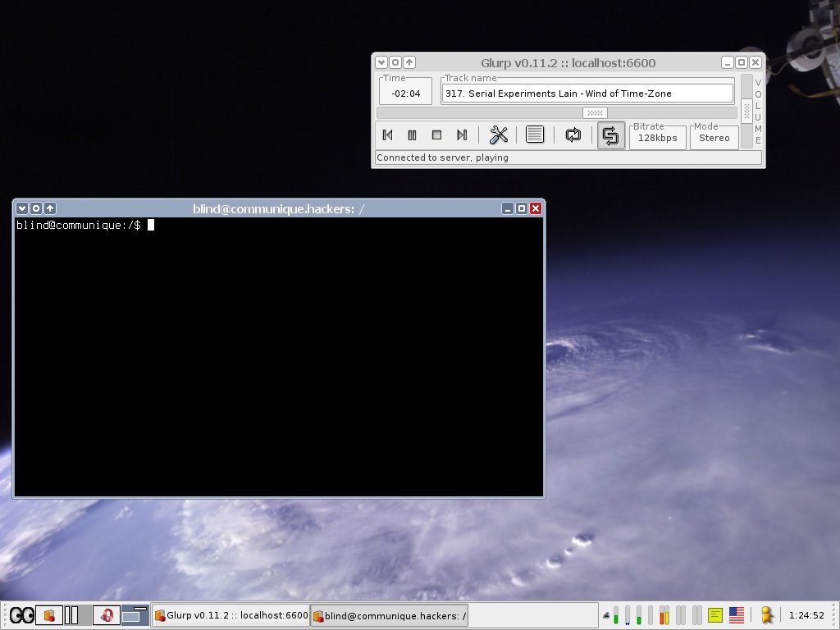Image resolution: width=840 pixels, height=630 pixels.
Task: Skip to next track in Glurp
Action: tap(462, 135)
